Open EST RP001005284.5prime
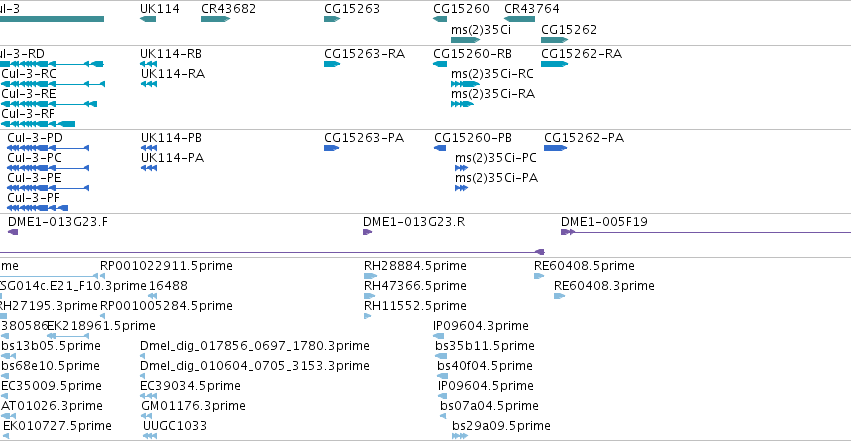Viewport: 851px width, 441px height. [x=166, y=306]
